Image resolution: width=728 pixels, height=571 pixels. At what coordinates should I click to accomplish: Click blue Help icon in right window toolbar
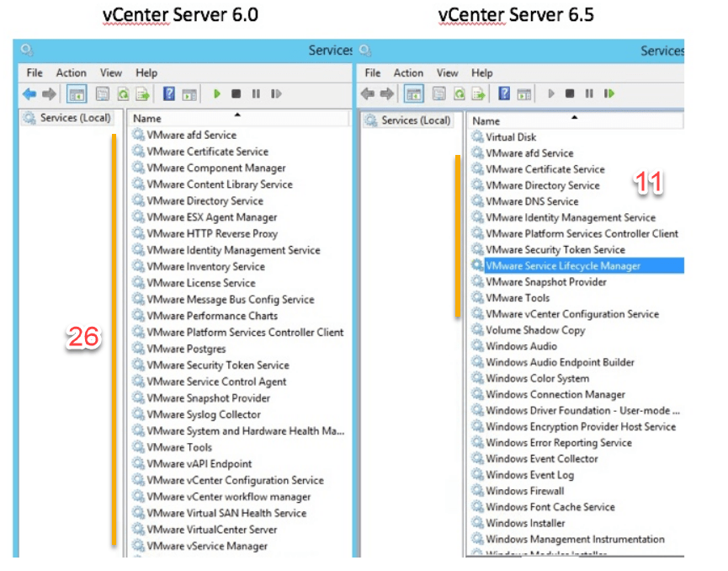click(504, 93)
